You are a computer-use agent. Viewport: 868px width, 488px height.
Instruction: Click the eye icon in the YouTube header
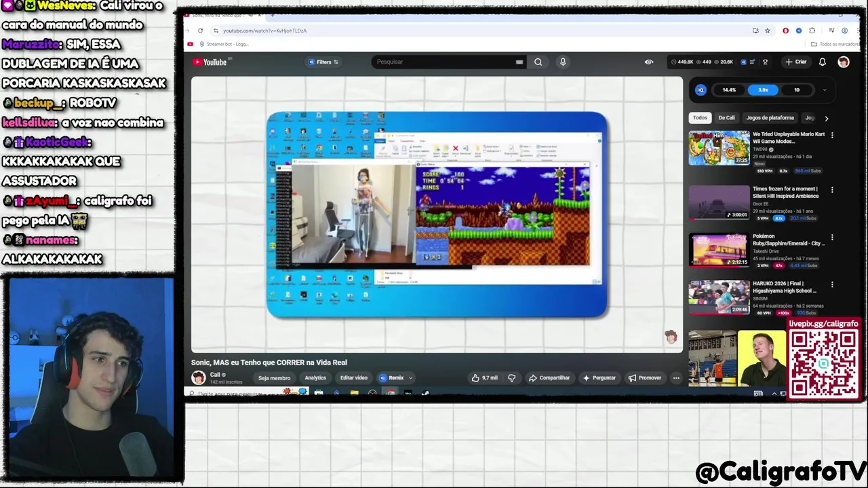click(x=649, y=62)
